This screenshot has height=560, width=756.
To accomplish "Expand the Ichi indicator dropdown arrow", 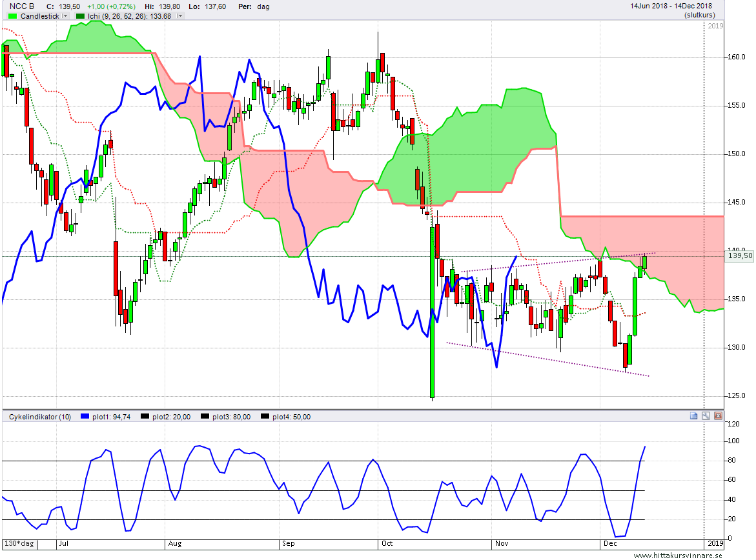I will point(180,16).
